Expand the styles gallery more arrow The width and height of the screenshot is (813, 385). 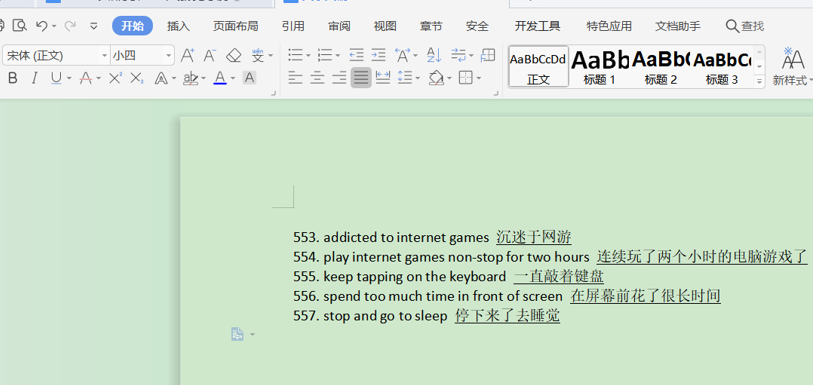(x=760, y=81)
